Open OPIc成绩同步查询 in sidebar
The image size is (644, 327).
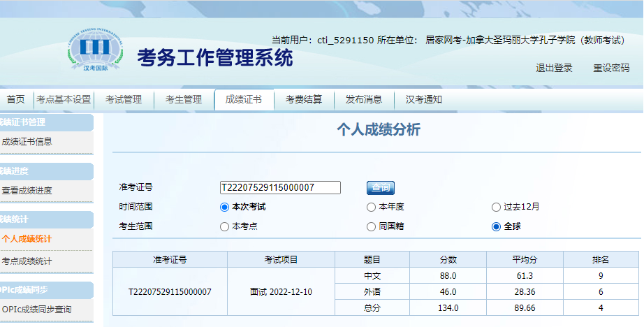coord(36,309)
